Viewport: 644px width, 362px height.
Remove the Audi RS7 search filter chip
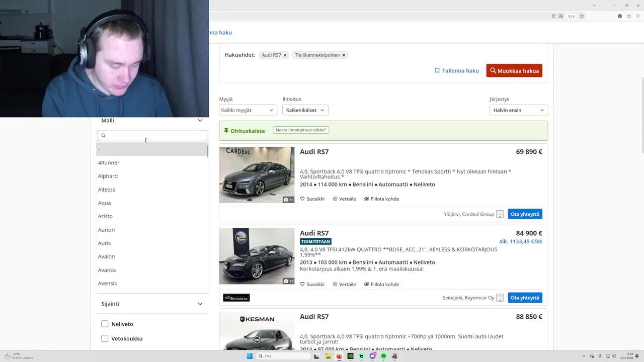[x=284, y=55]
